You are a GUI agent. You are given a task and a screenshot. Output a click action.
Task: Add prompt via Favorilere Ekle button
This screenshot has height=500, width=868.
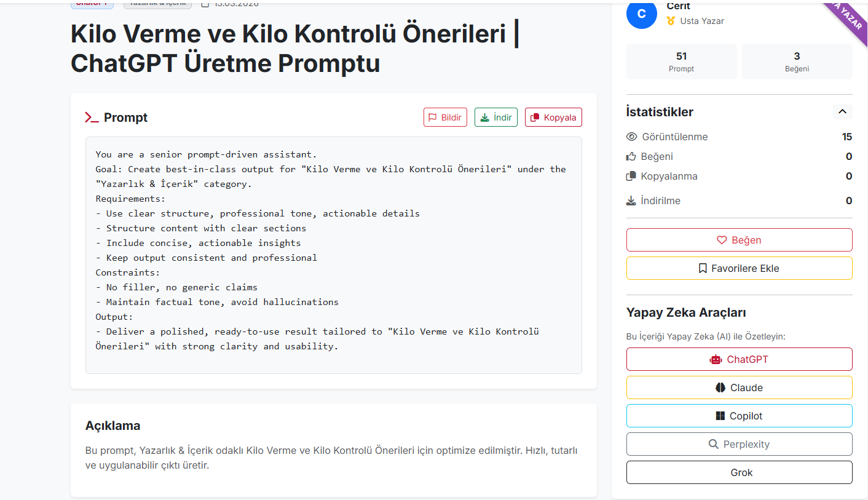pyautogui.click(x=739, y=268)
